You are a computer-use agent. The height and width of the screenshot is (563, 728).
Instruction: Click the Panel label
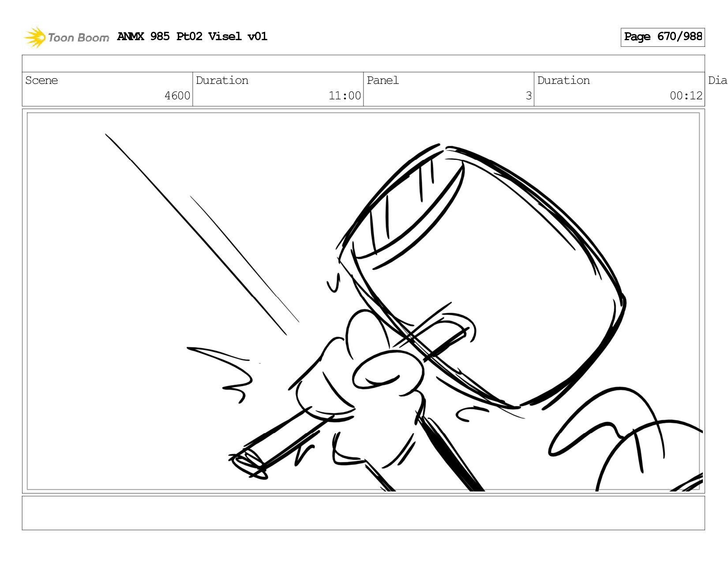[383, 80]
